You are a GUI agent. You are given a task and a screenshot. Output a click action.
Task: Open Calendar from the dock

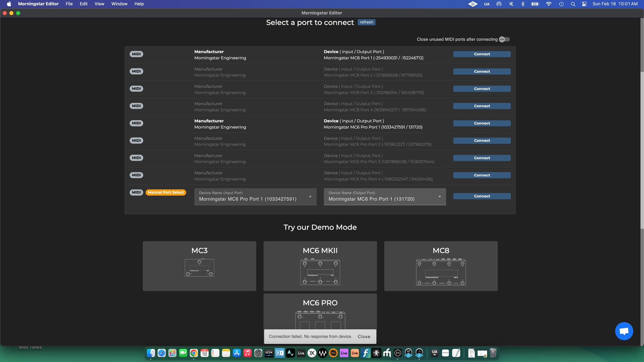pos(205,353)
